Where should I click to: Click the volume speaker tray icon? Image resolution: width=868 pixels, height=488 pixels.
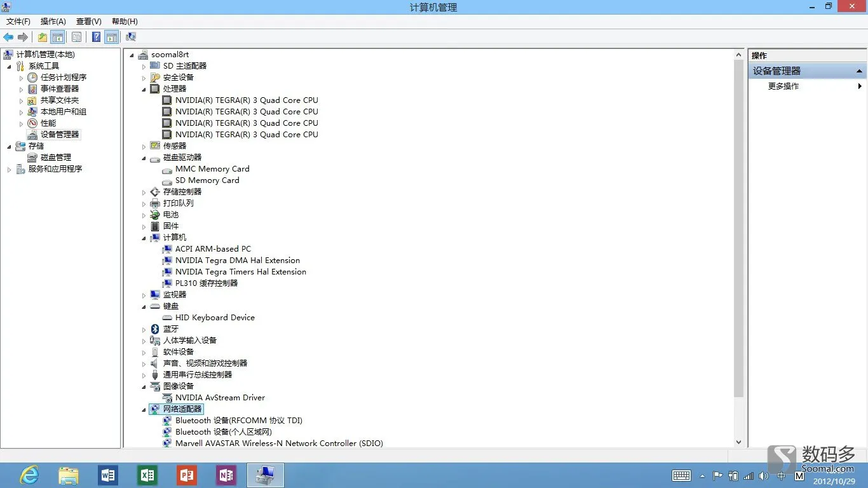[x=764, y=475]
